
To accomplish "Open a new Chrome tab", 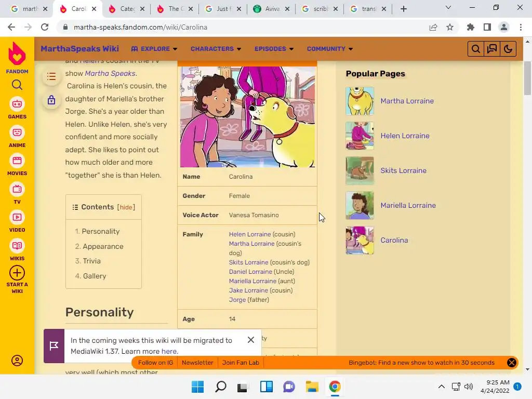I will 403,9.
